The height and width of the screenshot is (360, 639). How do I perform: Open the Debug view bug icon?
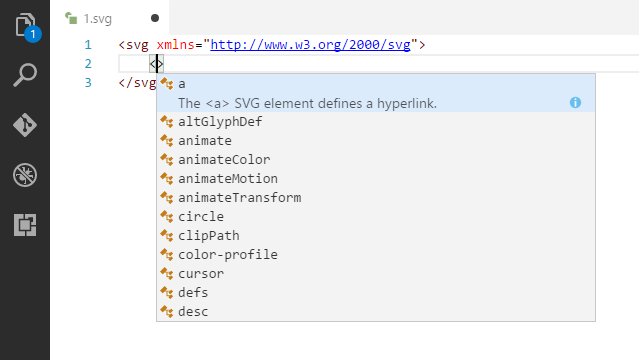[25, 175]
